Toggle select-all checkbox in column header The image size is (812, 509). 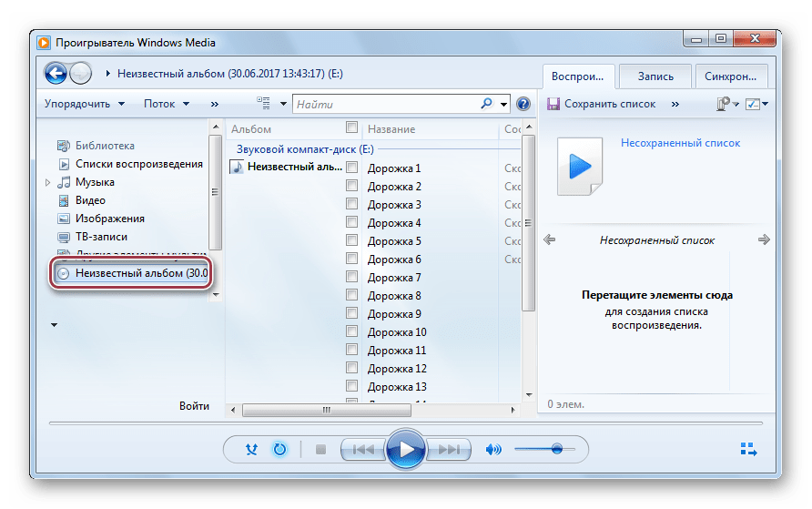click(352, 128)
